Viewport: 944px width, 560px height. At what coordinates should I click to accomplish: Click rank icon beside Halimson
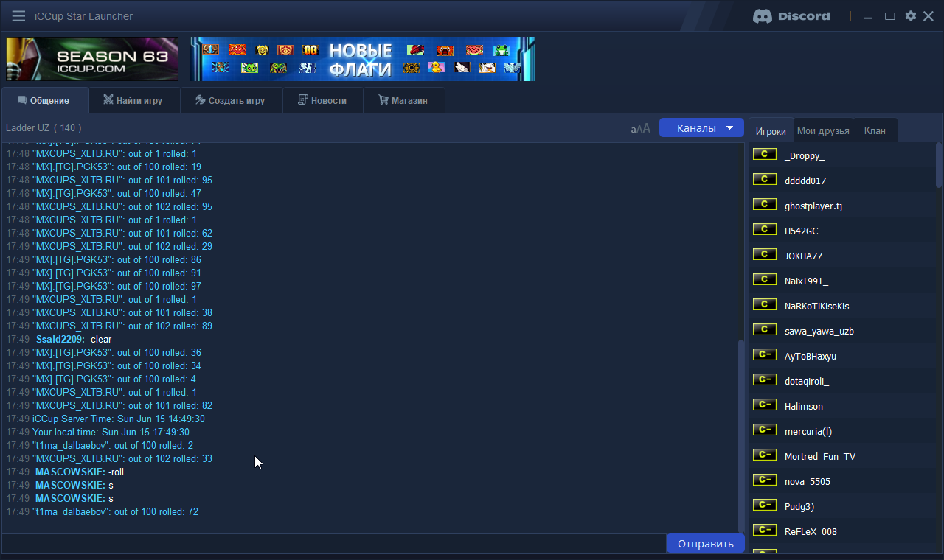pyautogui.click(x=764, y=405)
